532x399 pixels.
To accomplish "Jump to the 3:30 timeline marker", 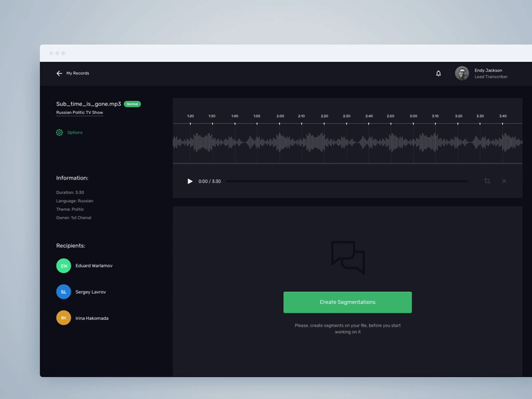I will (x=480, y=116).
